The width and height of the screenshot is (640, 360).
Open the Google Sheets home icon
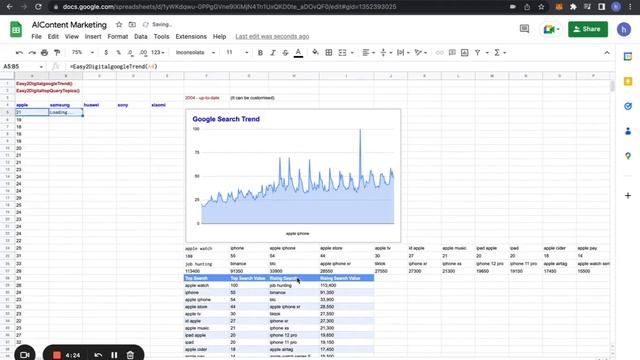(16, 29)
